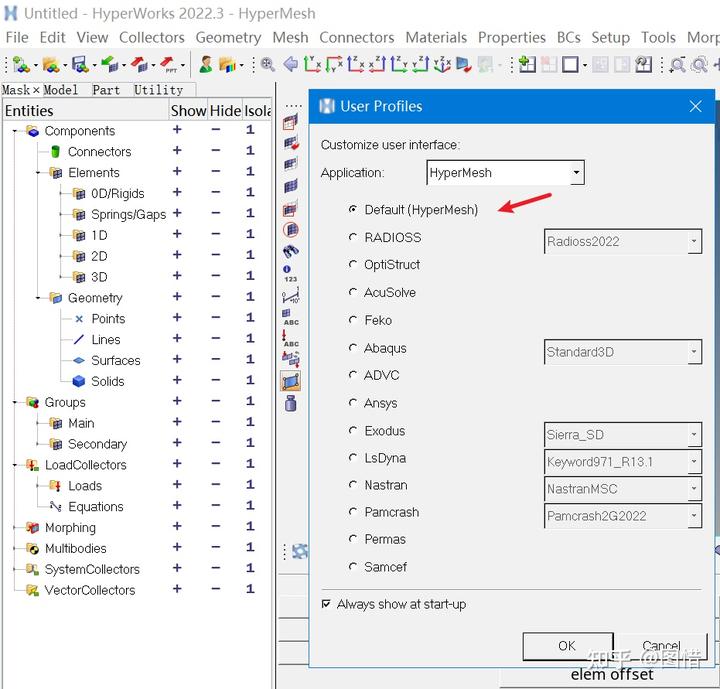Click the circled mesh spherical clipping icon
Screen dimensions: 720x689
point(291,230)
